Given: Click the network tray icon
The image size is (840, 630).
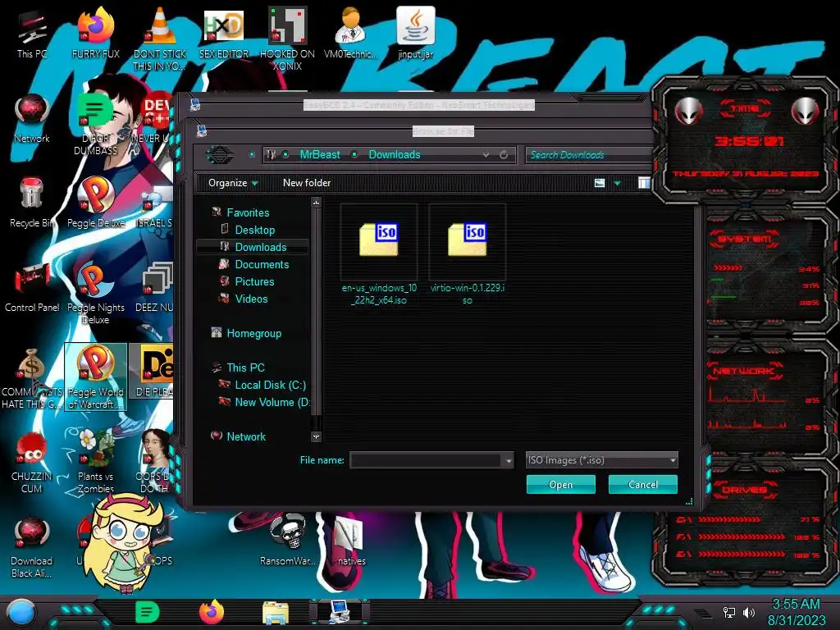Looking at the screenshot, I should [728, 612].
